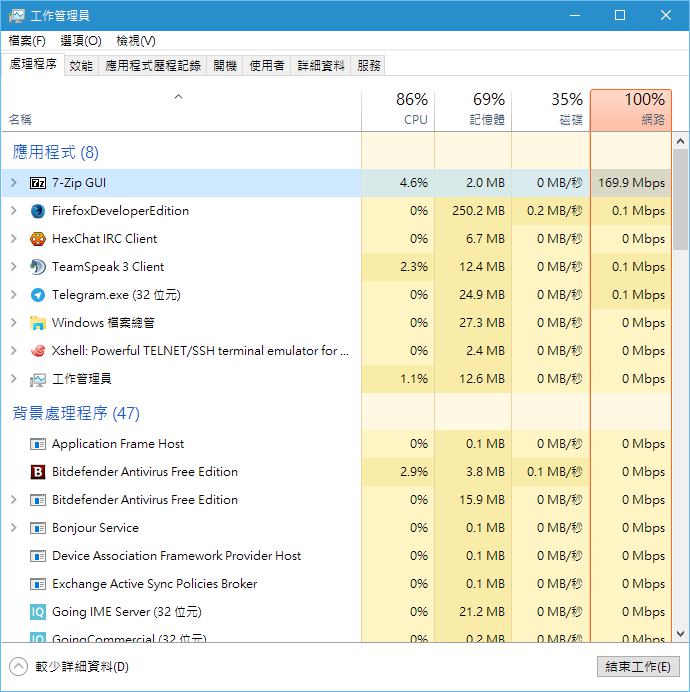Click the 7-Zip GUI app icon

coord(38,183)
